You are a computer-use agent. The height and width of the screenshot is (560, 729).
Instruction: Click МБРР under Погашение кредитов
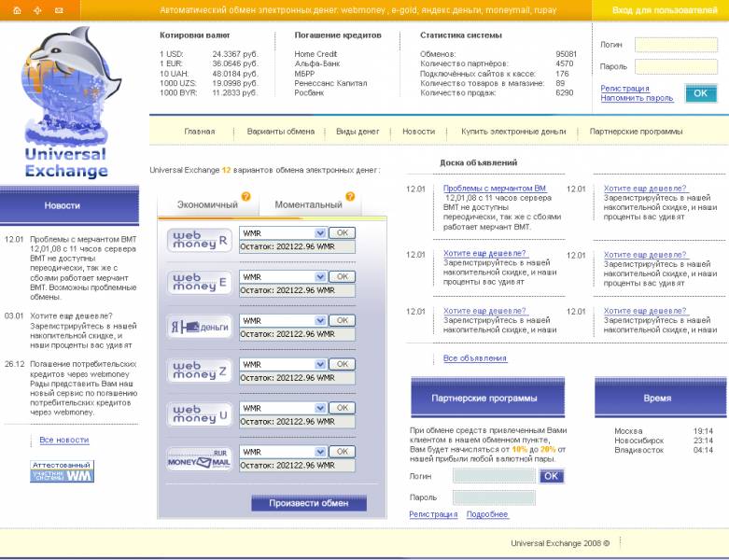pos(304,74)
